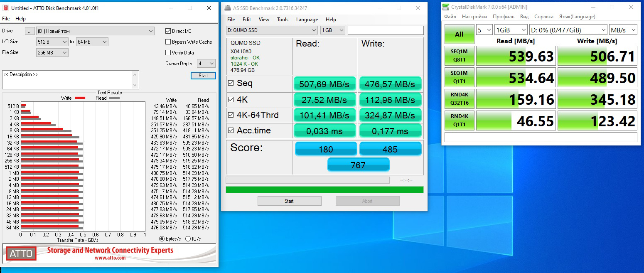The height and width of the screenshot is (273, 644).
Task: Uncheck the 4K-64Thrd test checkbox
Action: pos(231,115)
